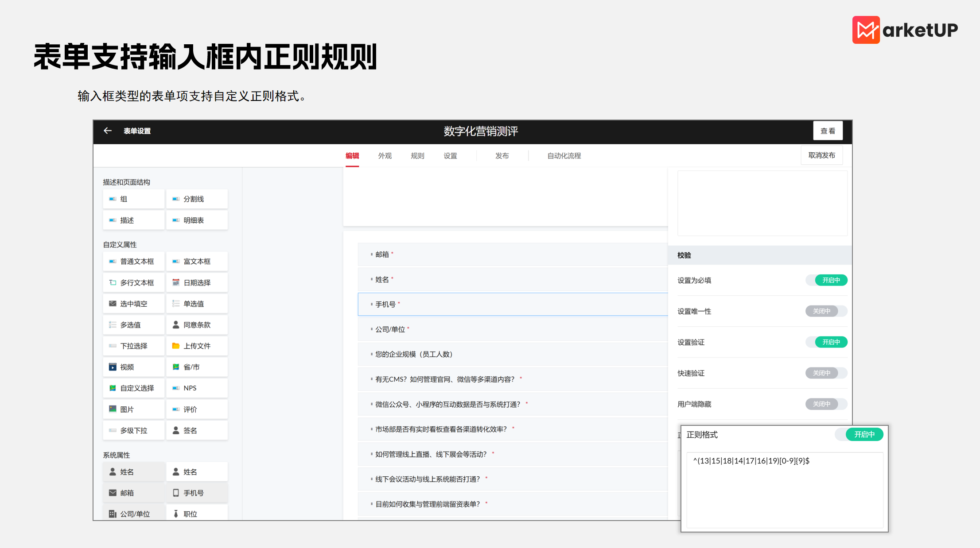Click 取消发布 to unpublish
The width and height of the screenshot is (980, 548).
pyautogui.click(x=821, y=155)
